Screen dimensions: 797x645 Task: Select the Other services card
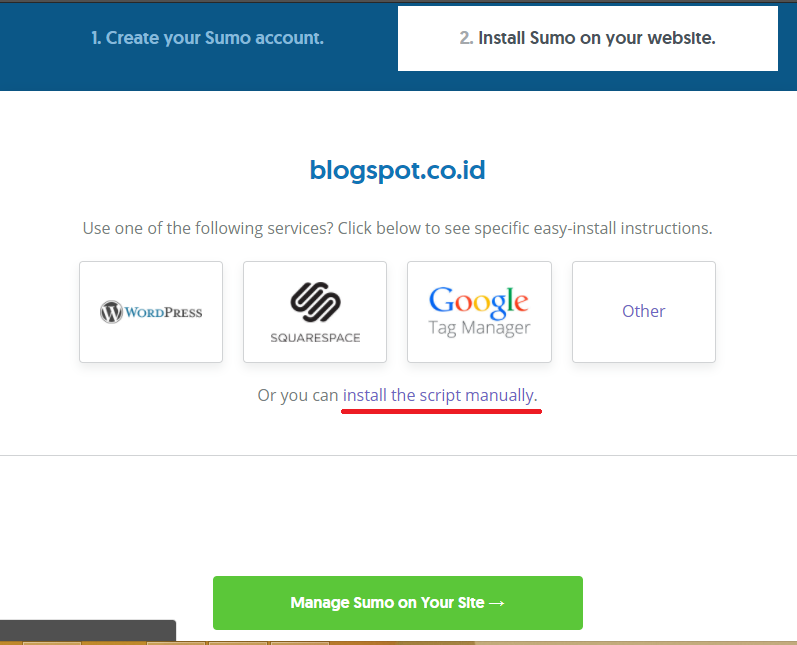tap(643, 312)
